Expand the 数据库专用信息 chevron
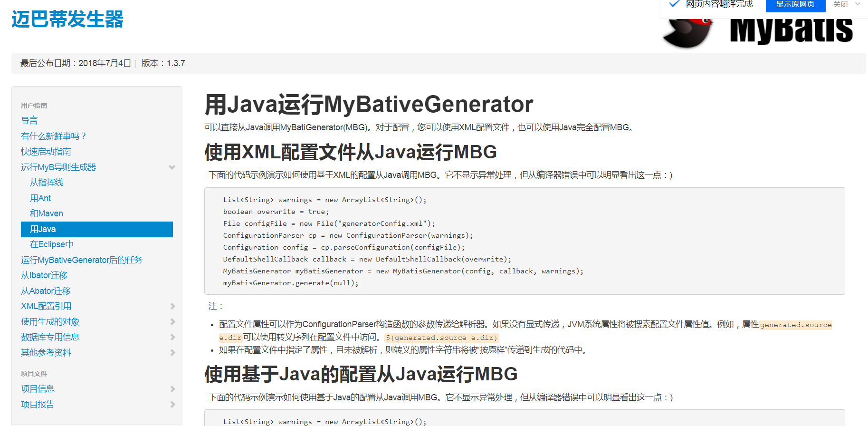The height and width of the screenshot is (426, 868). 172,337
